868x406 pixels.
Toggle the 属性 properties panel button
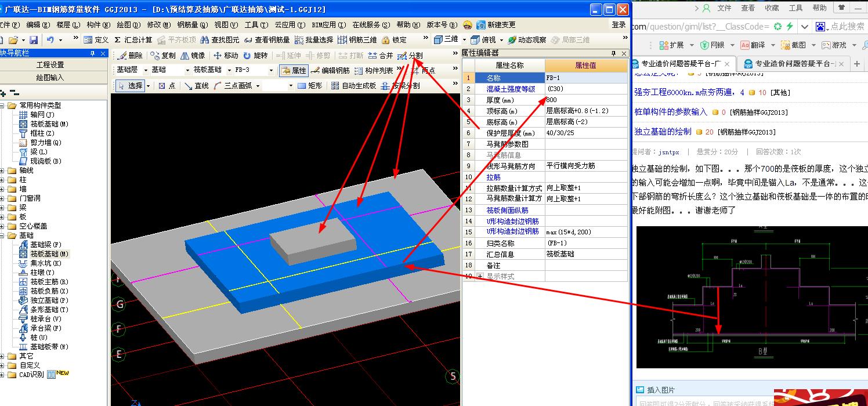point(294,70)
